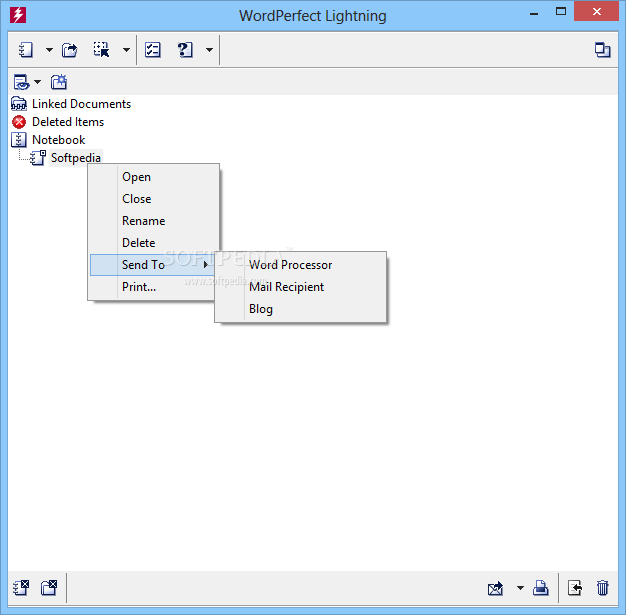This screenshot has width=626, height=615.
Task: Click the Close Folder icon at bottom left
Action: pos(49,588)
